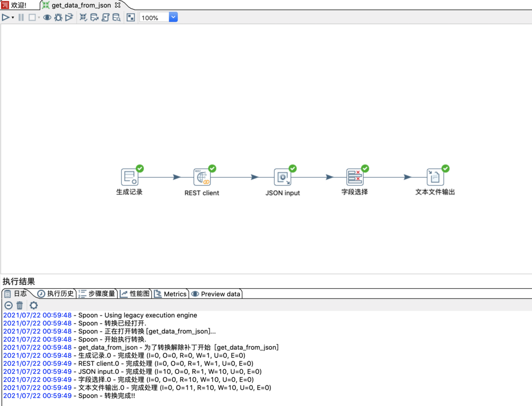Open log settings gear icon

coord(33,305)
